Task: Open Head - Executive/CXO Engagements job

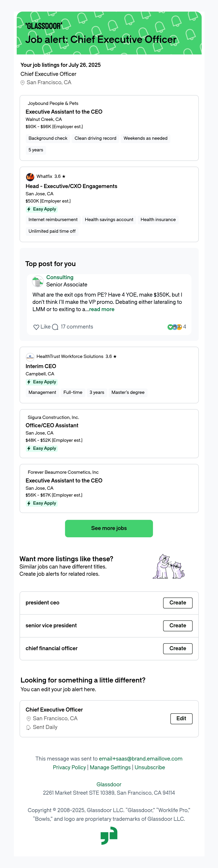Action: tap(72, 186)
